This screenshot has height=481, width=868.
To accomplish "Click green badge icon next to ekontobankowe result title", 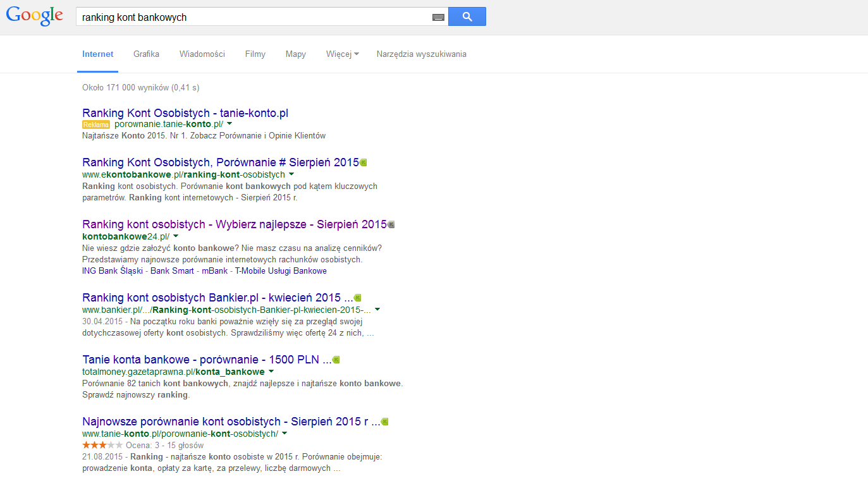I will click(363, 163).
